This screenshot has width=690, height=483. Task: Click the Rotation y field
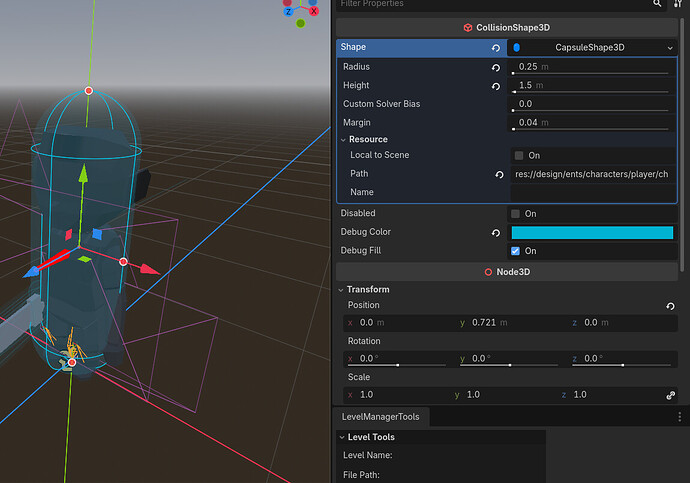tap(510, 359)
